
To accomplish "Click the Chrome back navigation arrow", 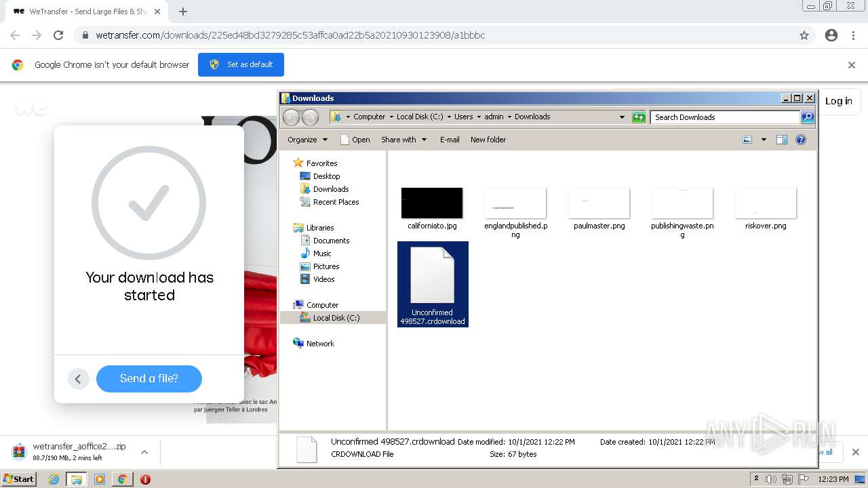I will tap(15, 35).
